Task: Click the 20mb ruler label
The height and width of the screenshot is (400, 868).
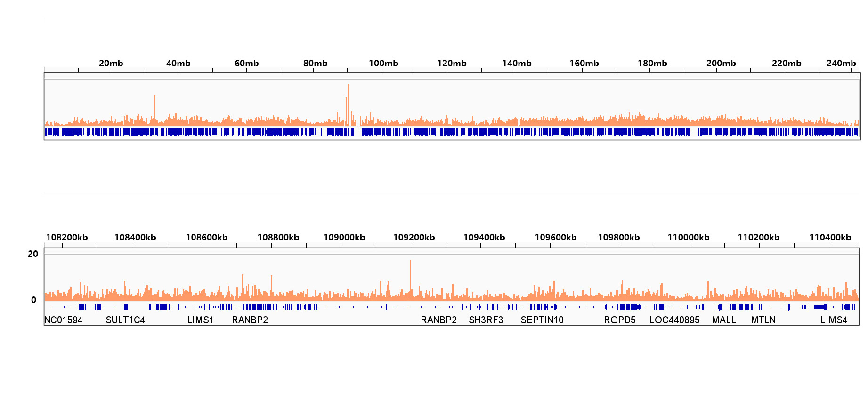Action: click(x=111, y=63)
